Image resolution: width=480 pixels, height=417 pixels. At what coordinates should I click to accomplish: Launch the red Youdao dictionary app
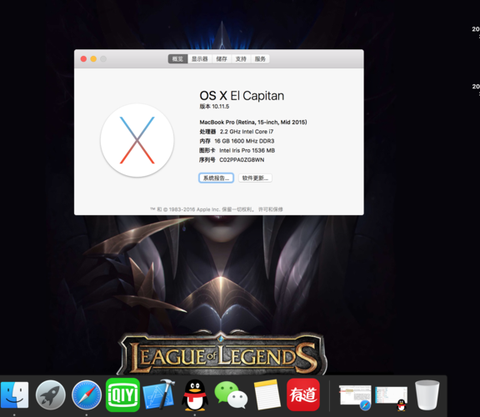coord(303,395)
